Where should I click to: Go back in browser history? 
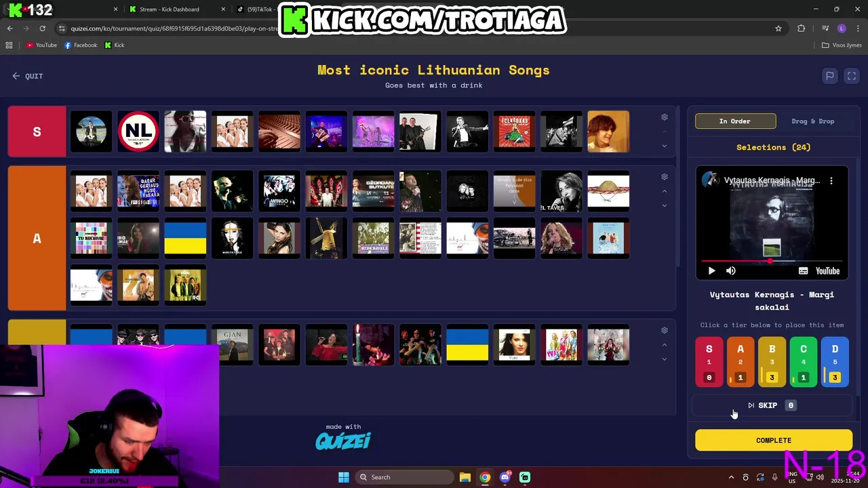[x=9, y=28]
